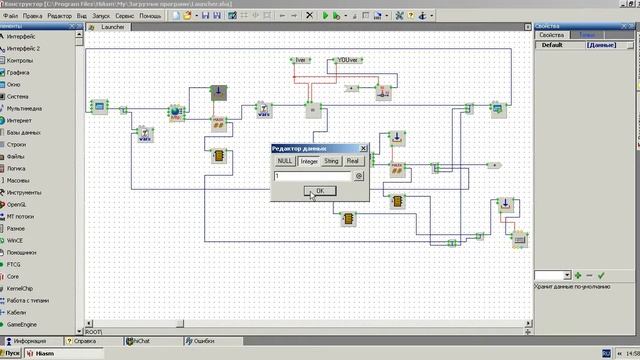Click the green plus add property icon
Image resolution: width=640 pixels, height=360 pixels.
[x=578, y=276]
